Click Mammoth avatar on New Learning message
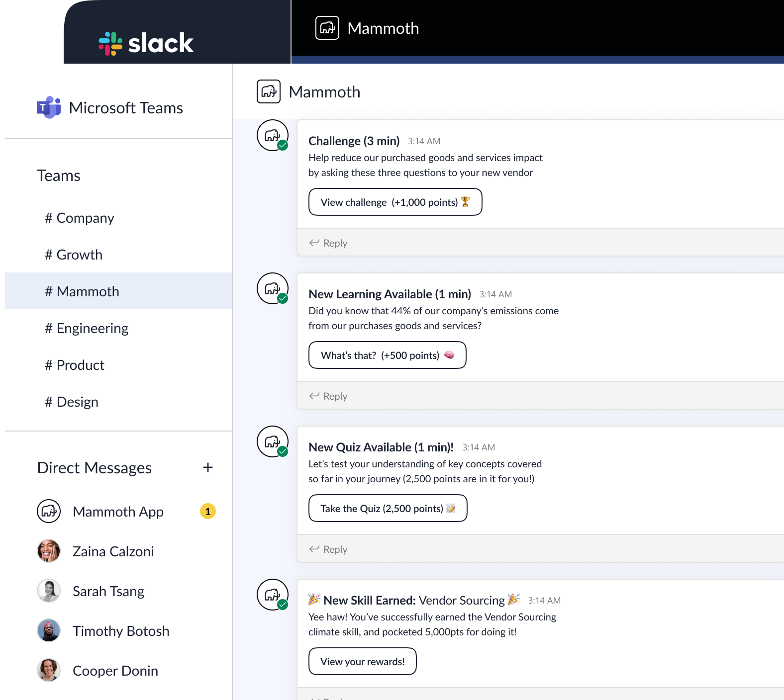 click(x=273, y=288)
